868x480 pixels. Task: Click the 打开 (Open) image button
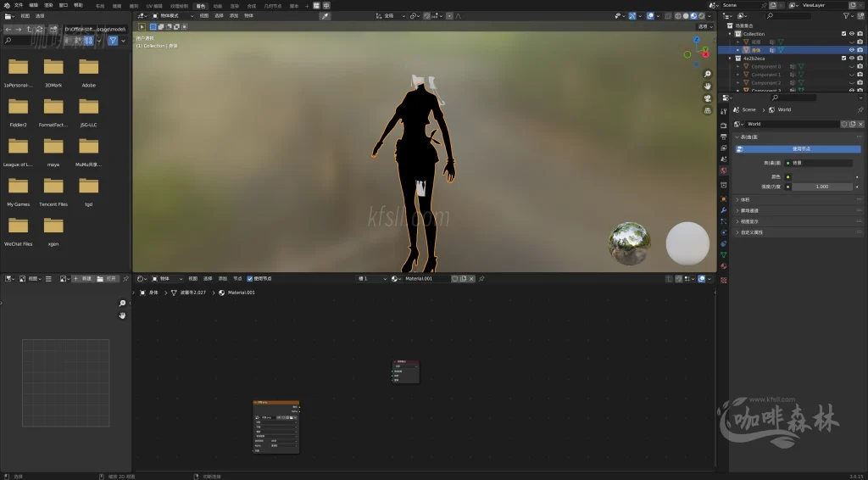pyautogui.click(x=107, y=278)
